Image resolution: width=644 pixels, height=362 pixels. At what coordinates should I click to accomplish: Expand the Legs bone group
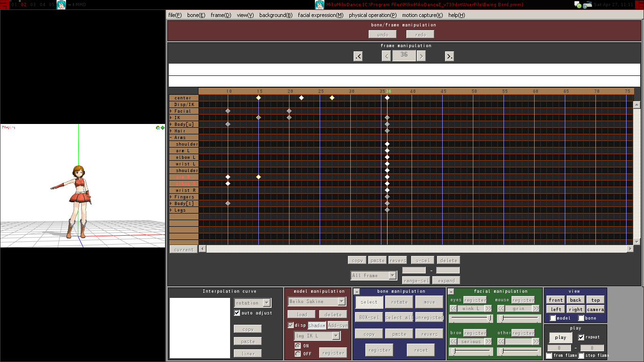[x=171, y=210]
